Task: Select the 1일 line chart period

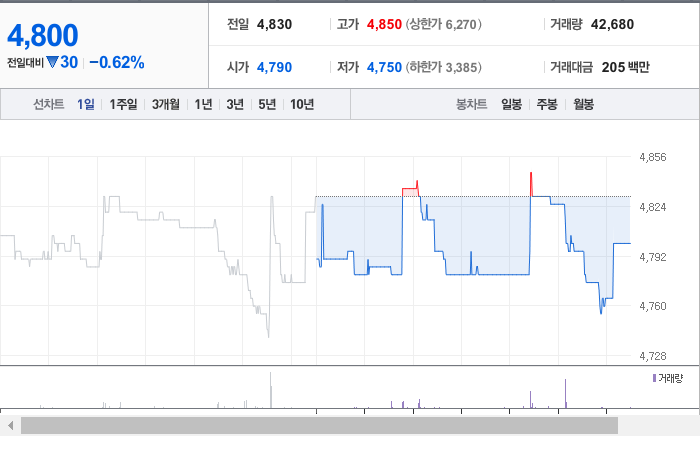Action: (86, 104)
